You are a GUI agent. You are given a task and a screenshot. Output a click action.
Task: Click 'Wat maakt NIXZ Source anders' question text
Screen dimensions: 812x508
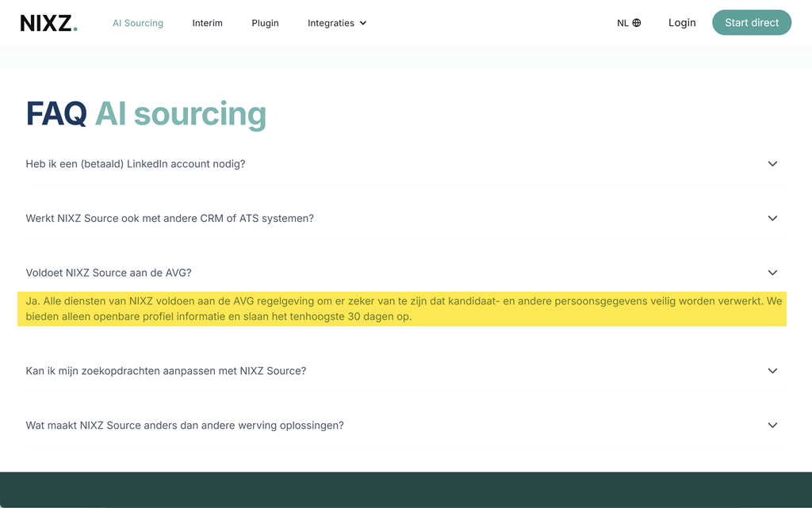(185, 426)
